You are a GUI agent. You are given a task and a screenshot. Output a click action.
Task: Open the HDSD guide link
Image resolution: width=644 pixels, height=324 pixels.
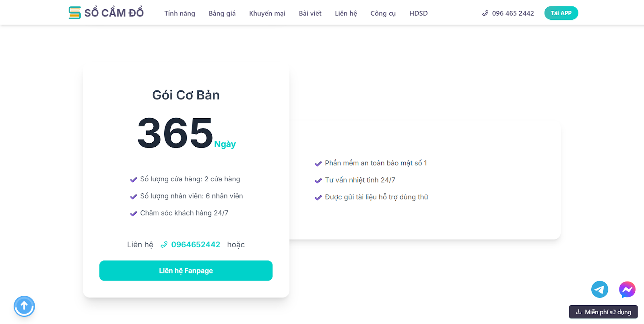pos(418,13)
